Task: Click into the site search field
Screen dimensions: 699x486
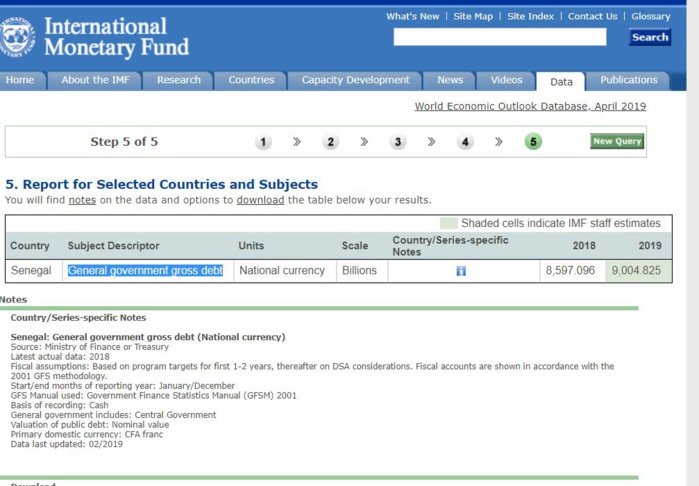Action: click(499, 37)
